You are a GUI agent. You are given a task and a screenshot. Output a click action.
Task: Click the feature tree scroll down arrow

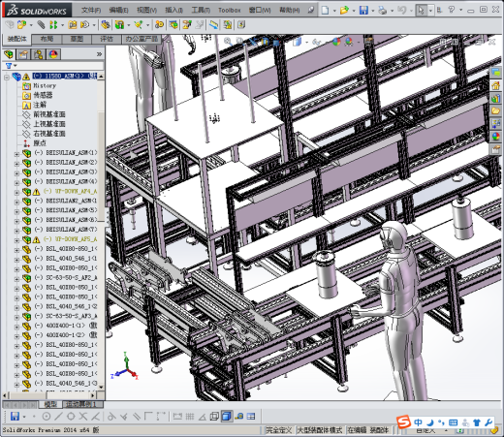(101, 387)
